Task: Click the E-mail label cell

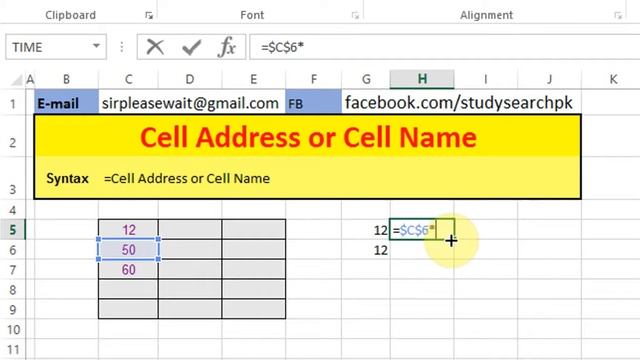Action: coord(66,102)
